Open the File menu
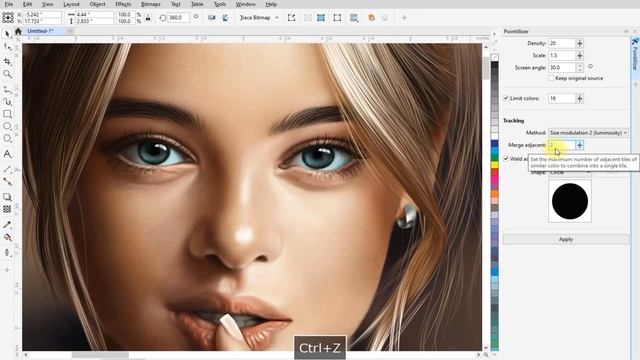This screenshot has height=360, width=640. click(x=9, y=4)
